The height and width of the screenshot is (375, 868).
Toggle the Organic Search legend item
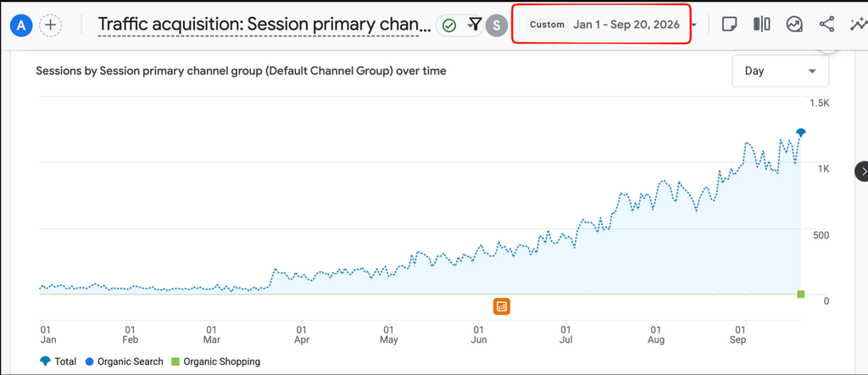[124, 361]
